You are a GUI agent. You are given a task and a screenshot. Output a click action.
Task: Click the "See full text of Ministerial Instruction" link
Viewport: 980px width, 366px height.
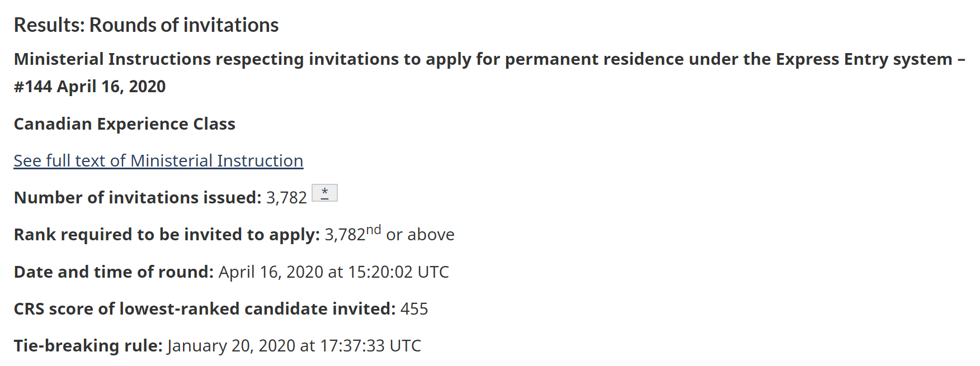click(158, 161)
